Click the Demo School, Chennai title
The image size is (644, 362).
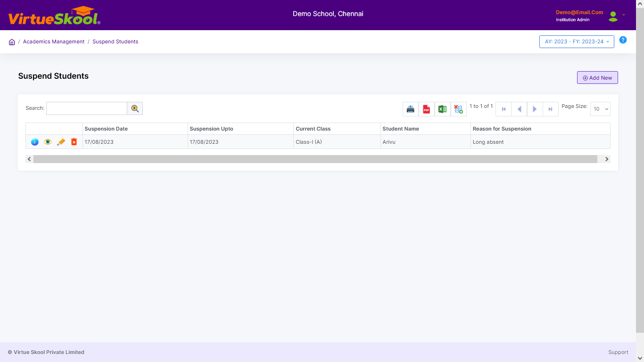[x=328, y=14]
